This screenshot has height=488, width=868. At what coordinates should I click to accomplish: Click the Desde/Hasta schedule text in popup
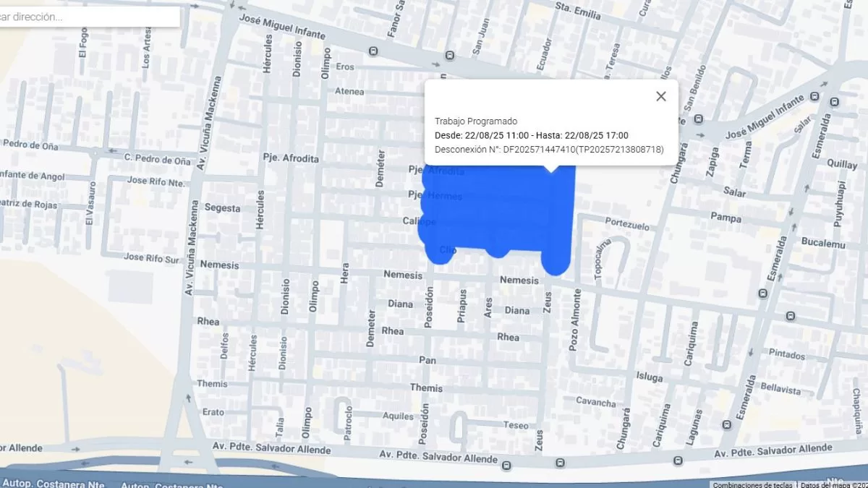coord(531,135)
